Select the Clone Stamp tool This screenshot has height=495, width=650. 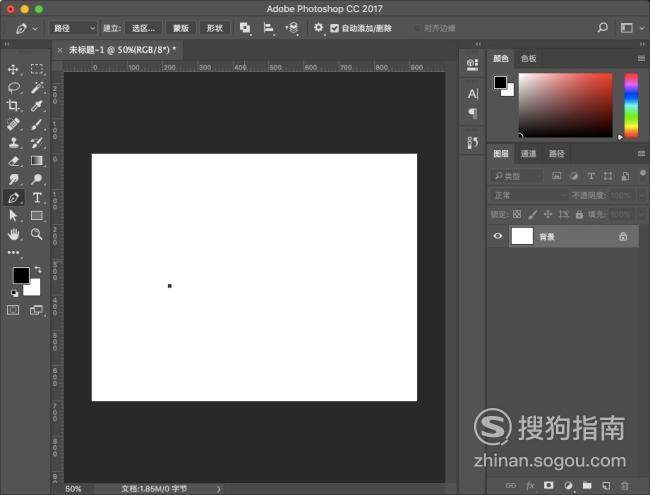click(13, 142)
